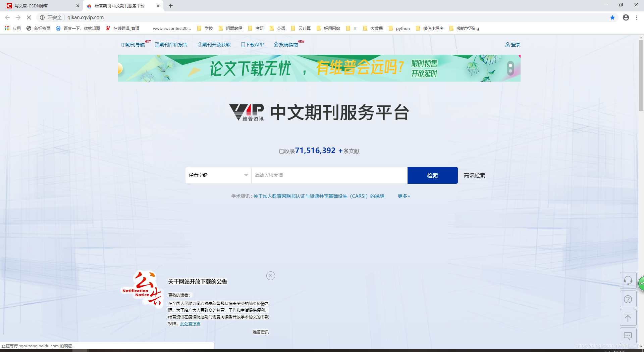The image size is (644, 352).
Task: Open the feedback message icon
Action: pos(628,336)
